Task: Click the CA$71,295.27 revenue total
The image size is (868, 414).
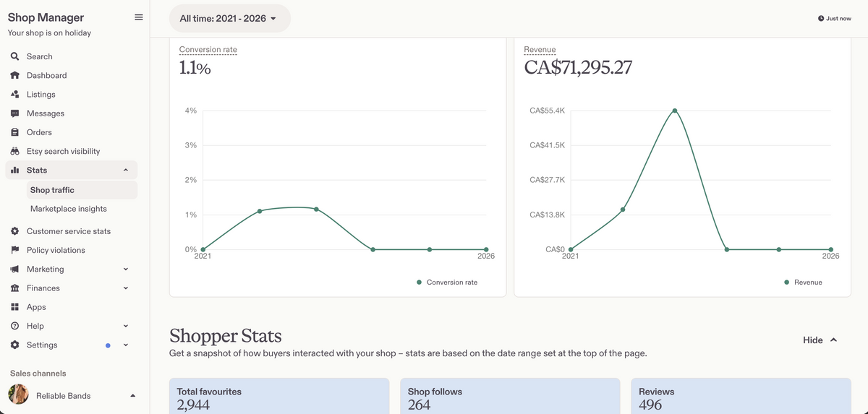Action: [578, 68]
